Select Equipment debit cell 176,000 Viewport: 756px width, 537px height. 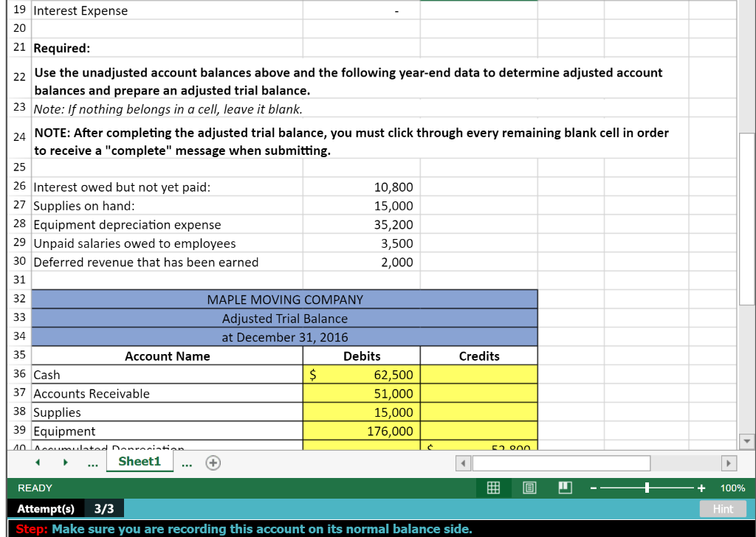click(x=362, y=431)
